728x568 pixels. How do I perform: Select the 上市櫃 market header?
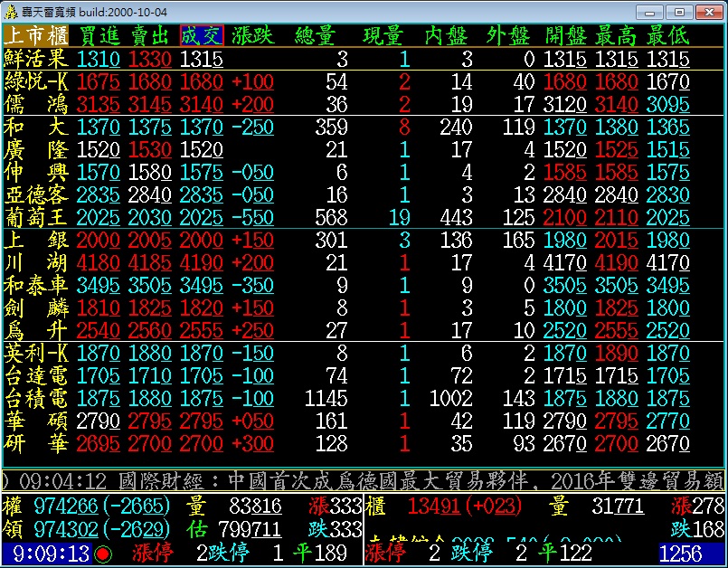coord(37,36)
